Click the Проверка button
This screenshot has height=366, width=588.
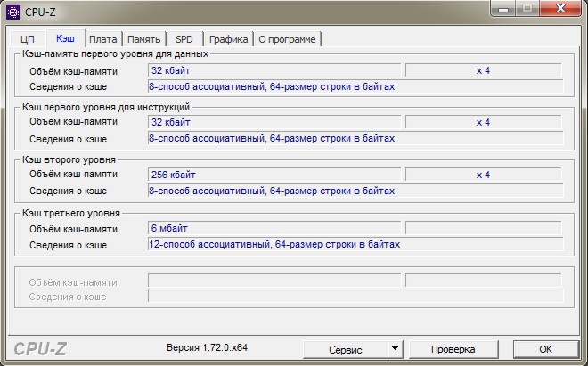coord(453,349)
